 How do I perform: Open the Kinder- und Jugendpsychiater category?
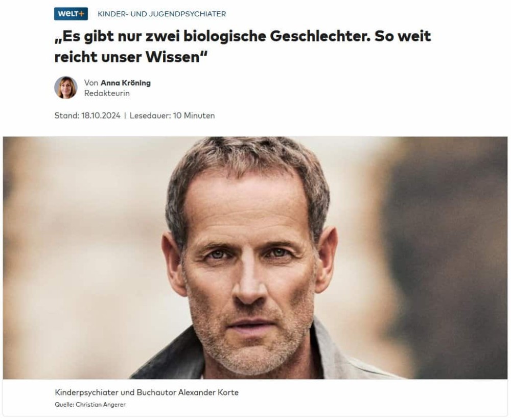point(161,14)
